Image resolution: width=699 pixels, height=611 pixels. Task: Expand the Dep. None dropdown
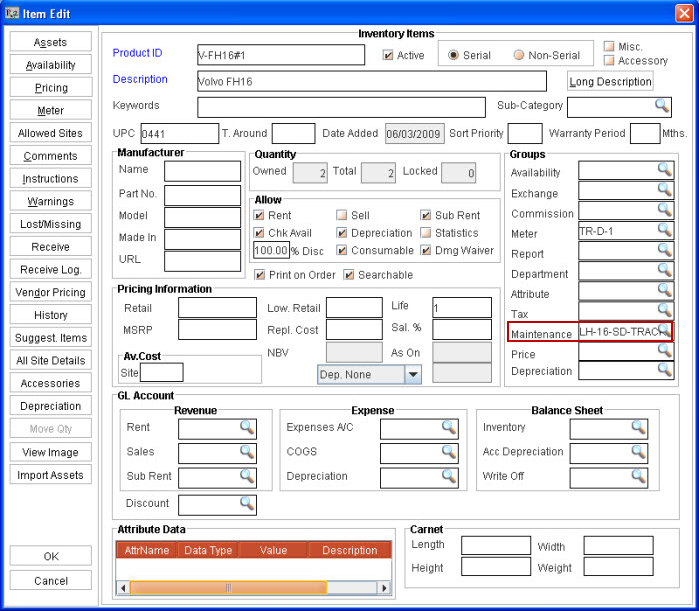point(413,374)
